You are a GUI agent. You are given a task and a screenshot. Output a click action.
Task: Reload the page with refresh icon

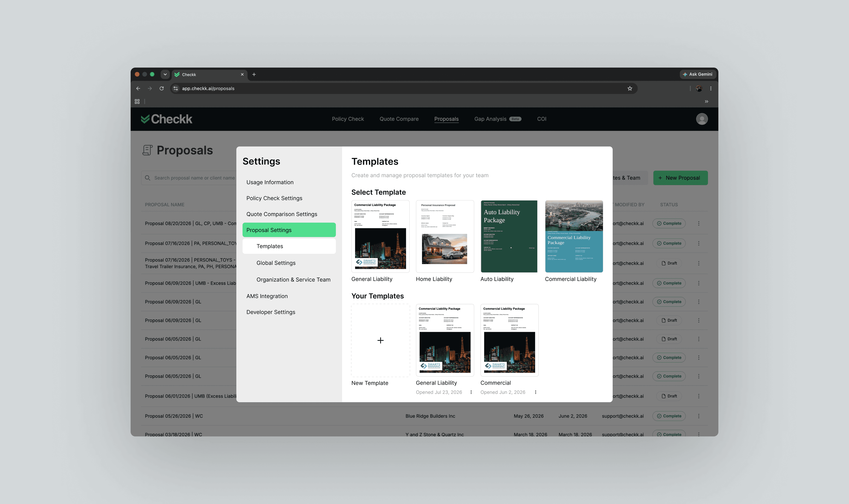tap(162, 88)
